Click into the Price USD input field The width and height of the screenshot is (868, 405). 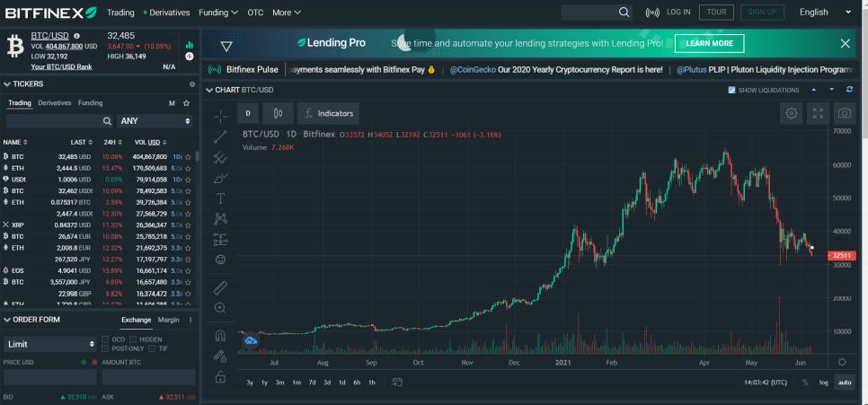tap(49, 377)
